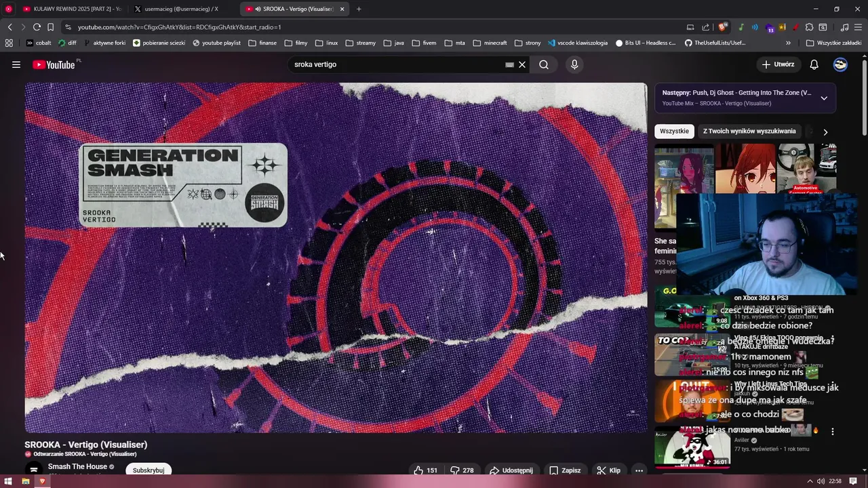The image size is (868, 488).
Task: Open Smash The House channel avatar
Action: click(33, 469)
